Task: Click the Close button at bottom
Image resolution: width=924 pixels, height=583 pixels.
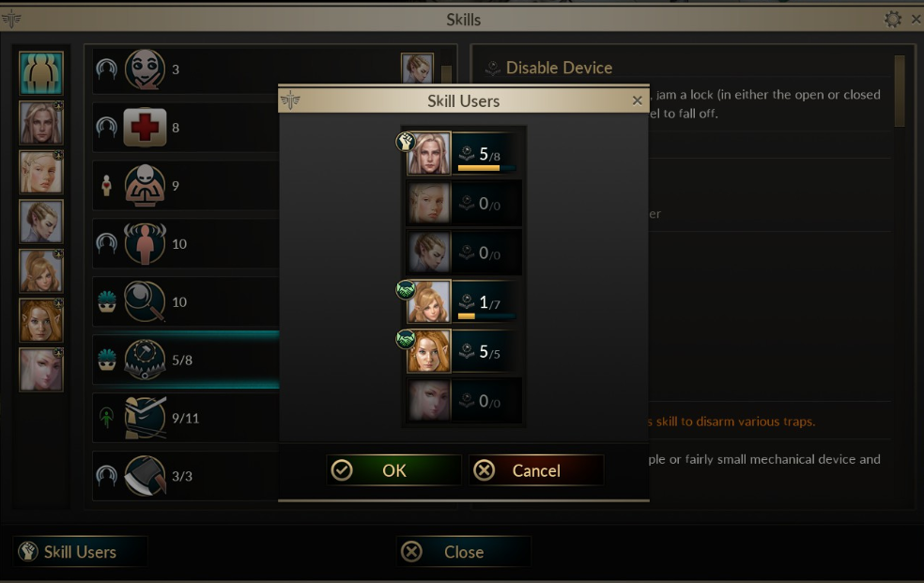Action: click(x=464, y=552)
